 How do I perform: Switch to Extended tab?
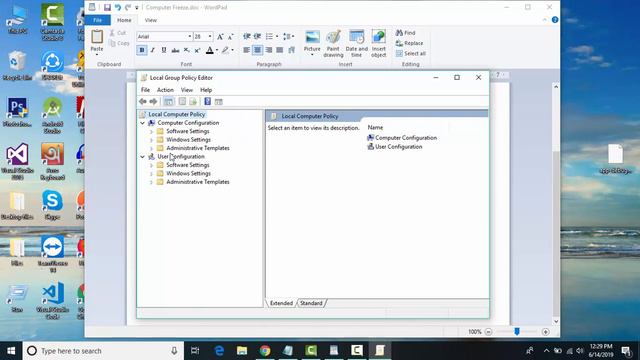[281, 303]
